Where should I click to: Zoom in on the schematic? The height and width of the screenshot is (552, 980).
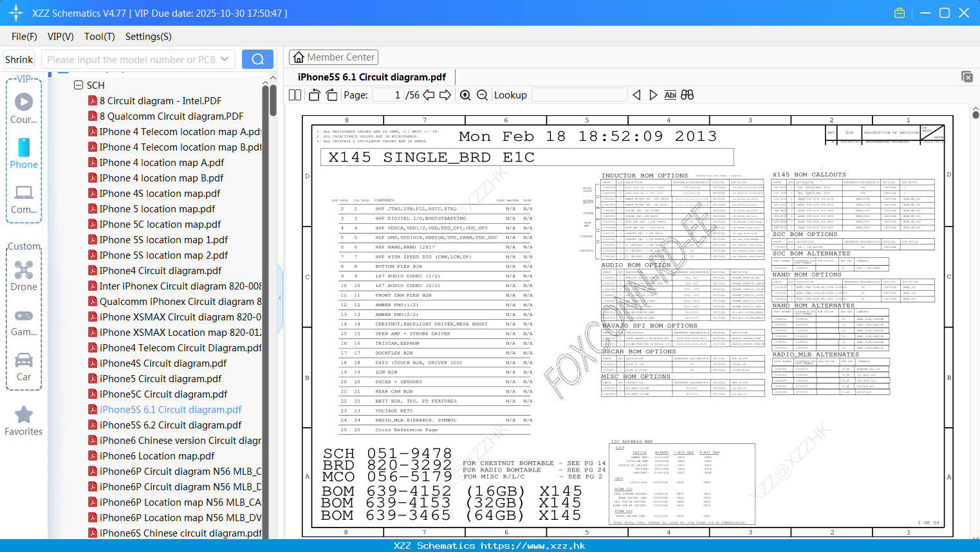465,95
